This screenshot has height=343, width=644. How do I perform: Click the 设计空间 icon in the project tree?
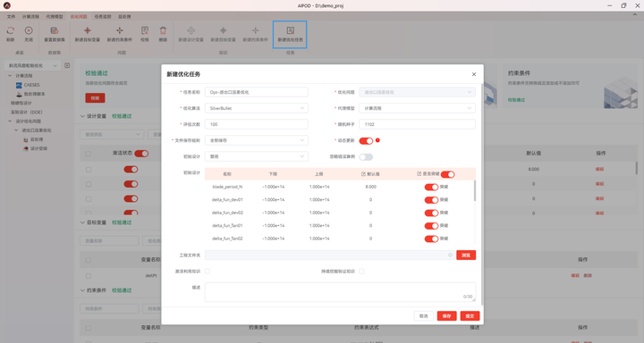coord(25,148)
